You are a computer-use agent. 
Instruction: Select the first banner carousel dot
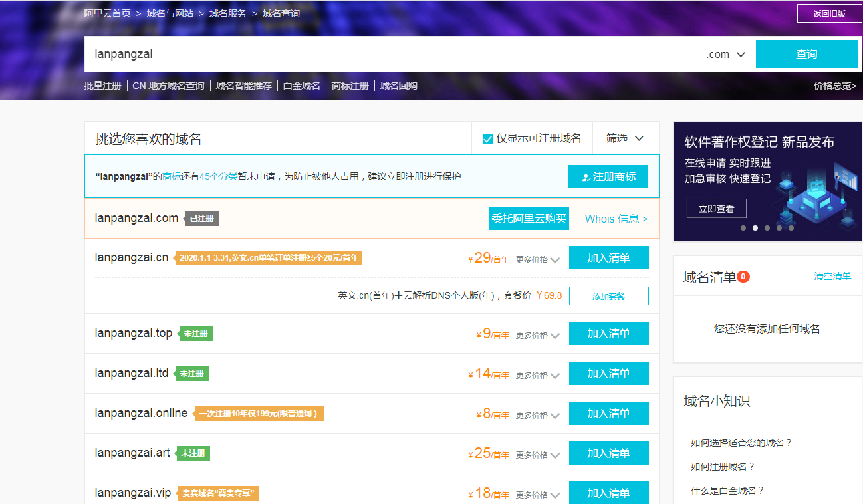click(743, 228)
